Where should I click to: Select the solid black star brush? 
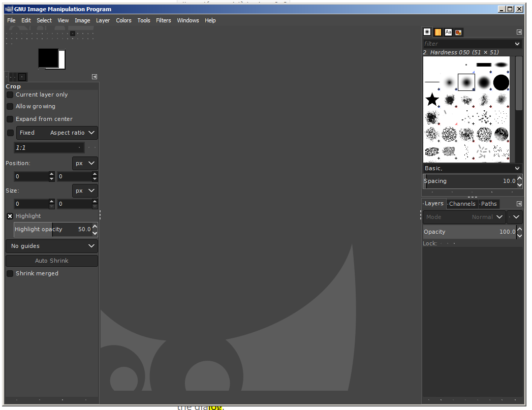pyautogui.click(x=432, y=99)
